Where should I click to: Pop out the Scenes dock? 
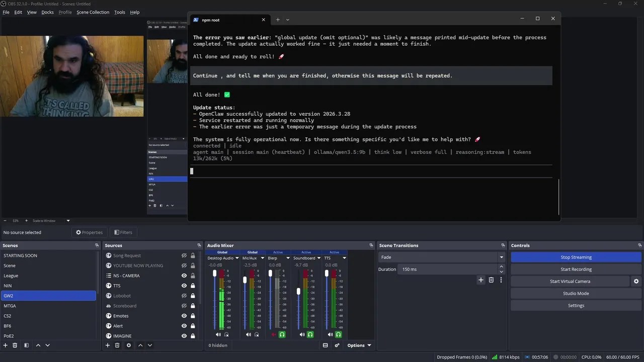[x=97, y=245]
